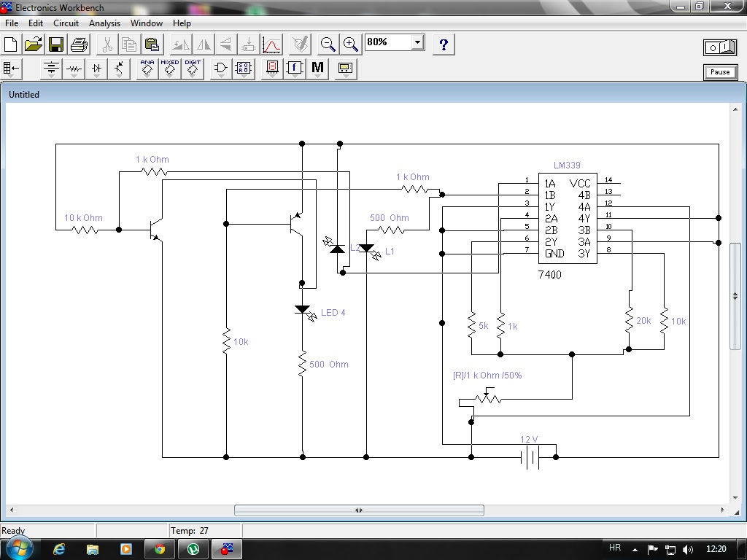Click the 5k resistor label

[483, 326]
